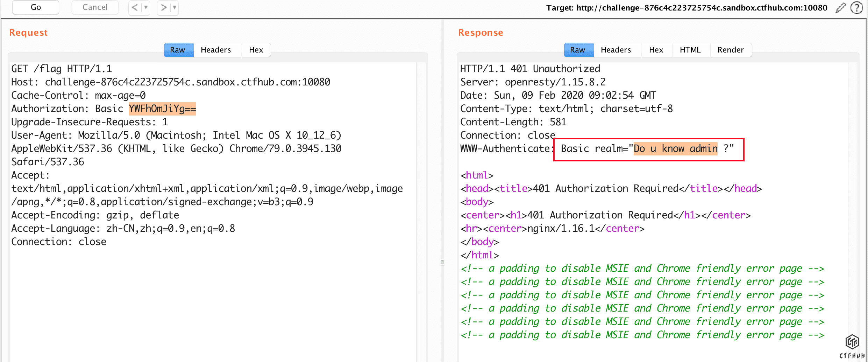This screenshot has width=868, height=362.
Task: Click the Cancel button
Action: 95,7
